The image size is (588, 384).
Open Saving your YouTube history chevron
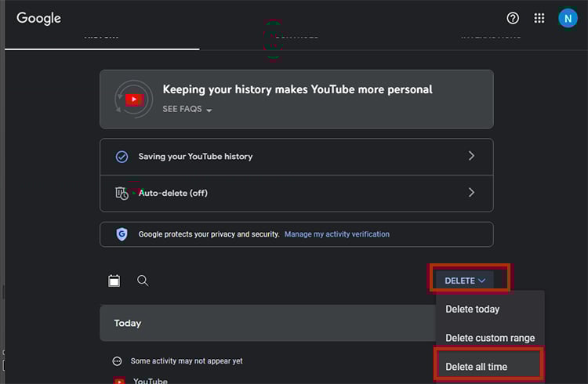471,156
